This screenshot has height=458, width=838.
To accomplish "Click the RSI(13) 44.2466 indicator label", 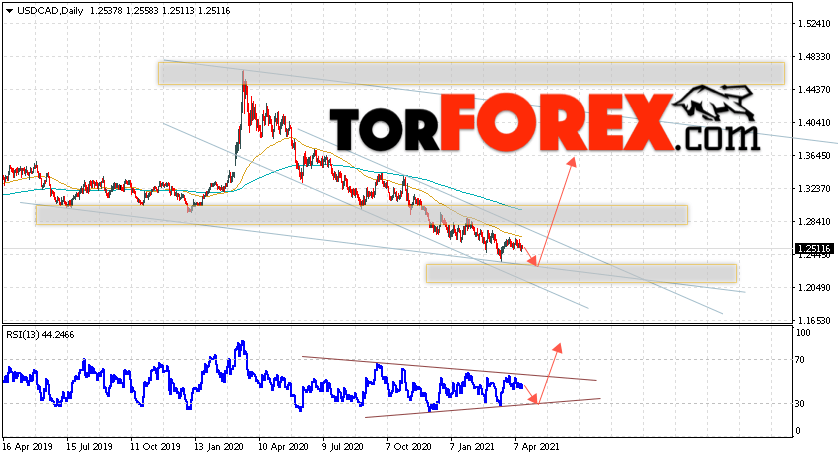I will pos(41,335).
